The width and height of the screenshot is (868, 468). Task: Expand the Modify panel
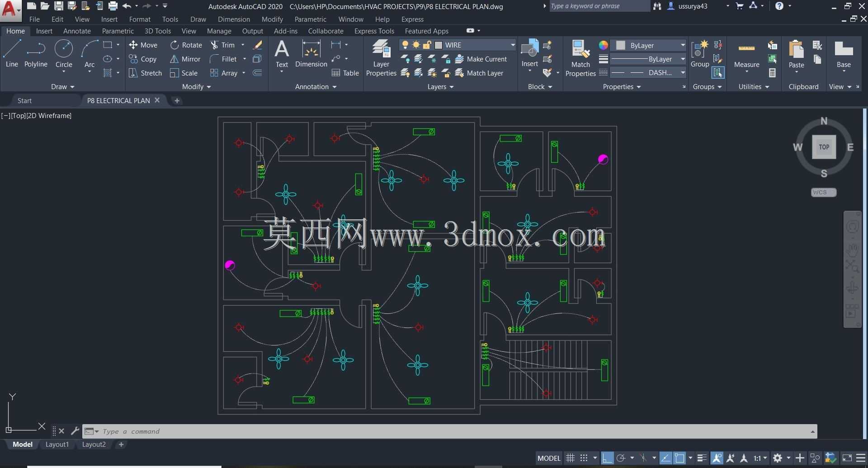point(196,87)
